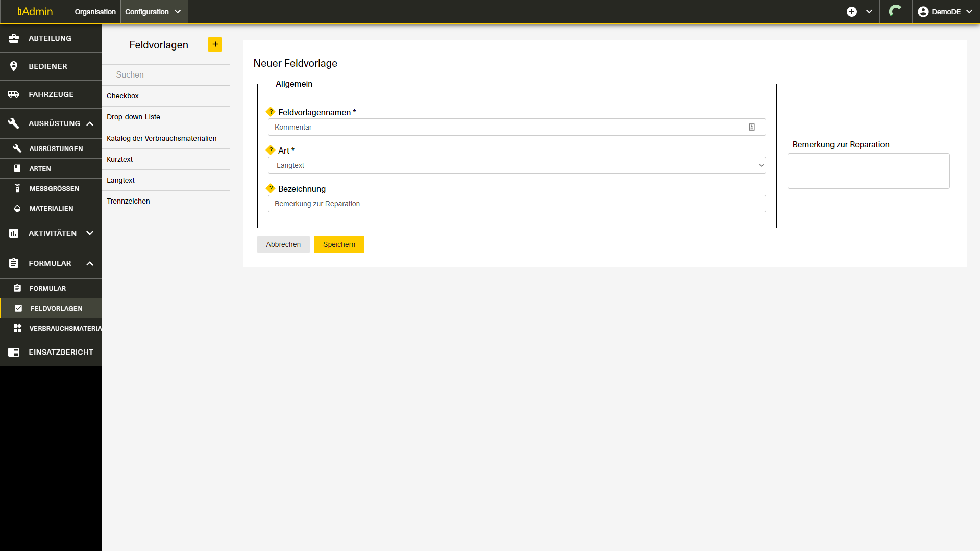Click the Speichern button
This screenshot has height=551, width=980.
pyautogui.click(x=339, y=244)
